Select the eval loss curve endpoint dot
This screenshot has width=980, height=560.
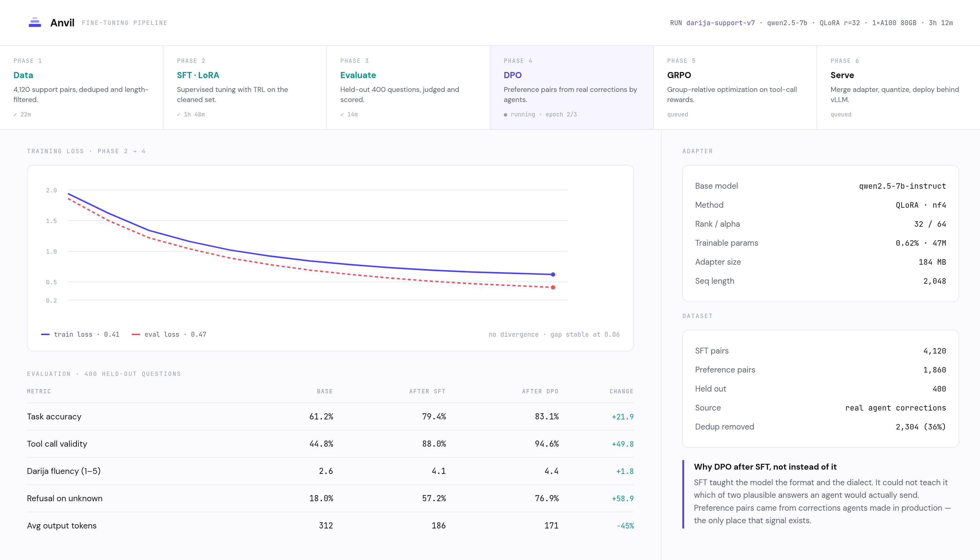[553, 287]
